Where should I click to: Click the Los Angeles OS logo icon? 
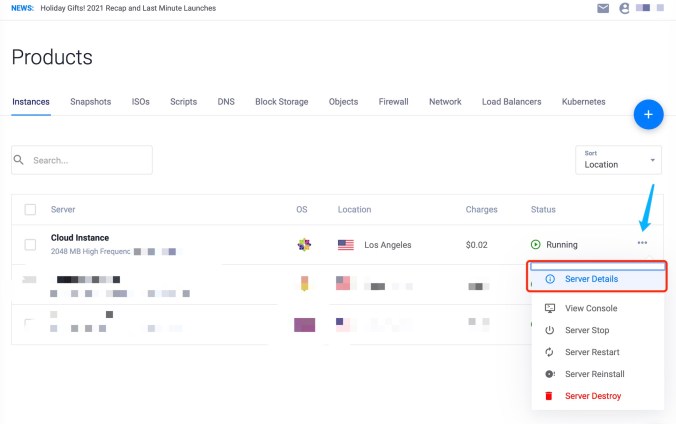(x=305, y=244)
